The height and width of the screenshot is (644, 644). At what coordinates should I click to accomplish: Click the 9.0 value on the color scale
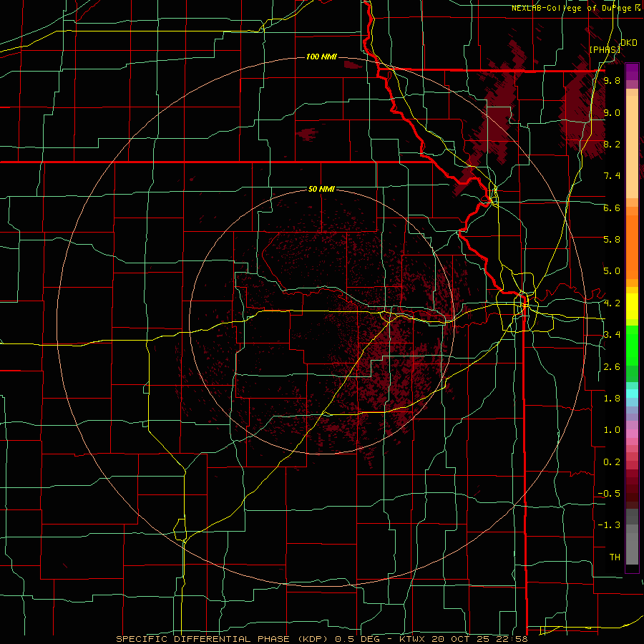(612, 112)
